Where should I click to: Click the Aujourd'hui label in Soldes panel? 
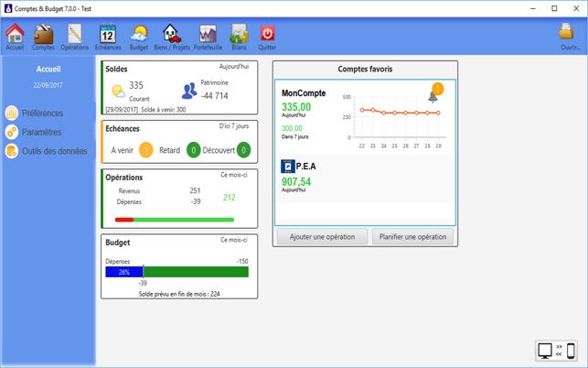(x=234, y=67)
